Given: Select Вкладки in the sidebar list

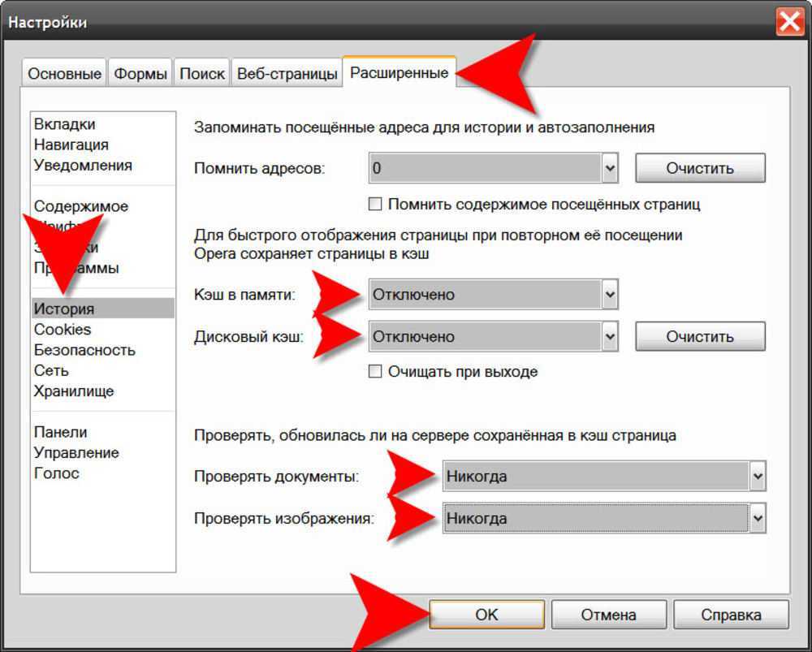Looking at the screenshot, I should coord(65,124).
